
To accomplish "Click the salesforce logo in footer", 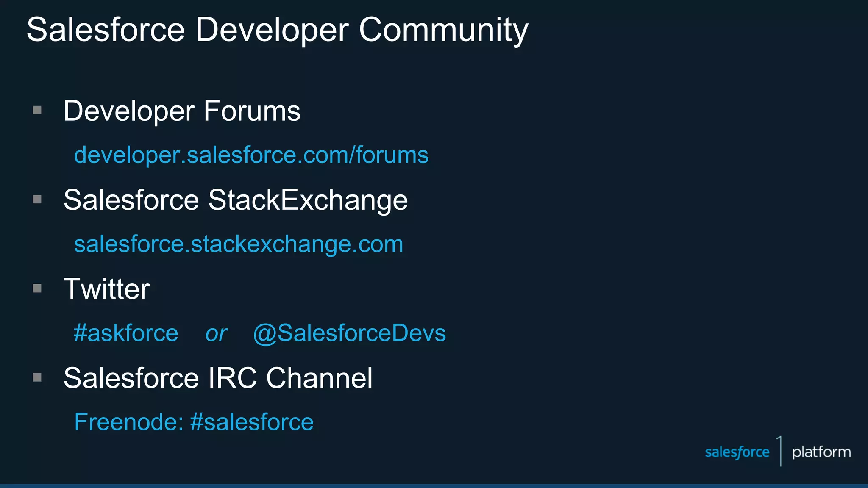I will 737,452.
